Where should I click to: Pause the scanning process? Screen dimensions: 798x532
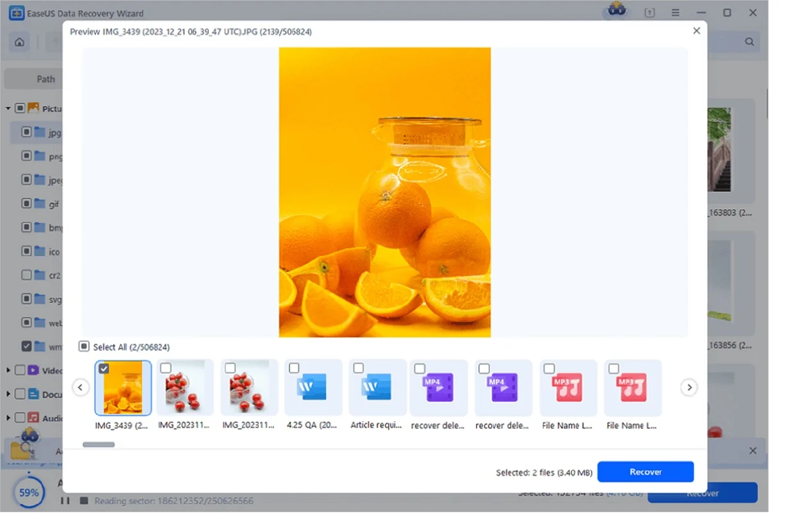[x=65, y=501]
